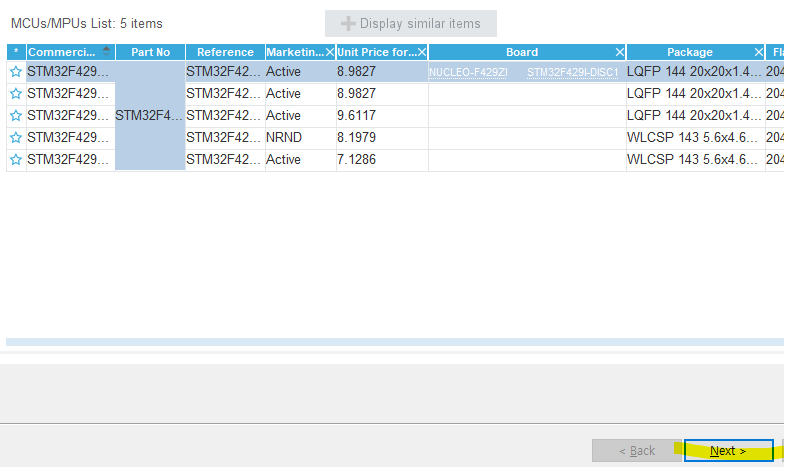786x467 pixels.
Task: Click the Back button
Action: (x=637, y=450)
